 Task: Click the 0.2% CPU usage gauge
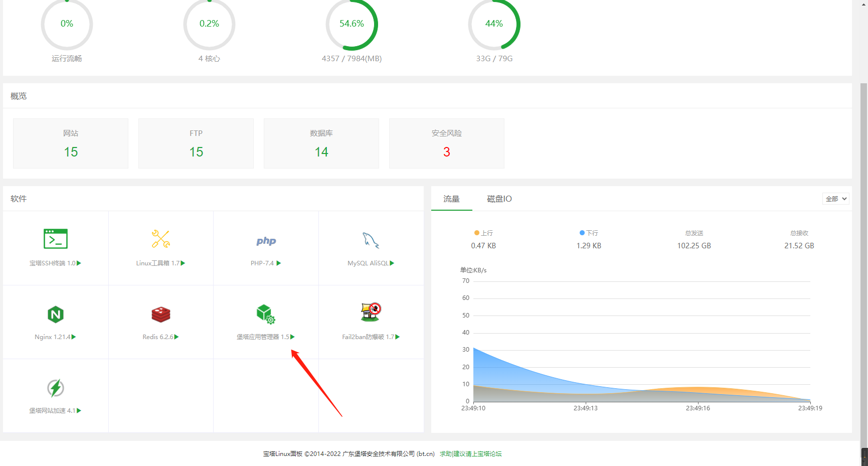[209, 24]
